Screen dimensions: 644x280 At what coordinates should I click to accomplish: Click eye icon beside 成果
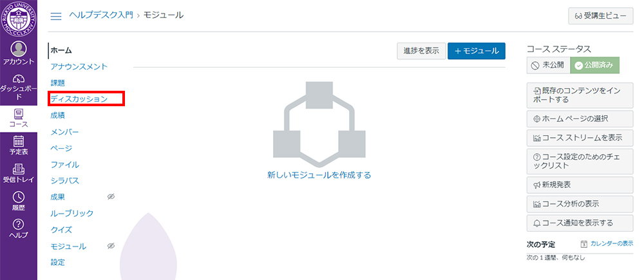pos(110,197)
